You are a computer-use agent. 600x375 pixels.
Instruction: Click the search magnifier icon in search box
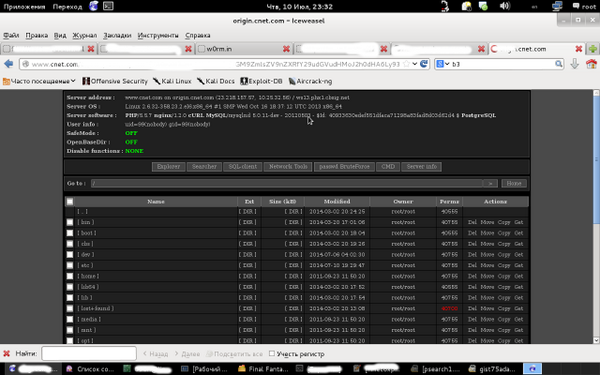click(559, 64)
